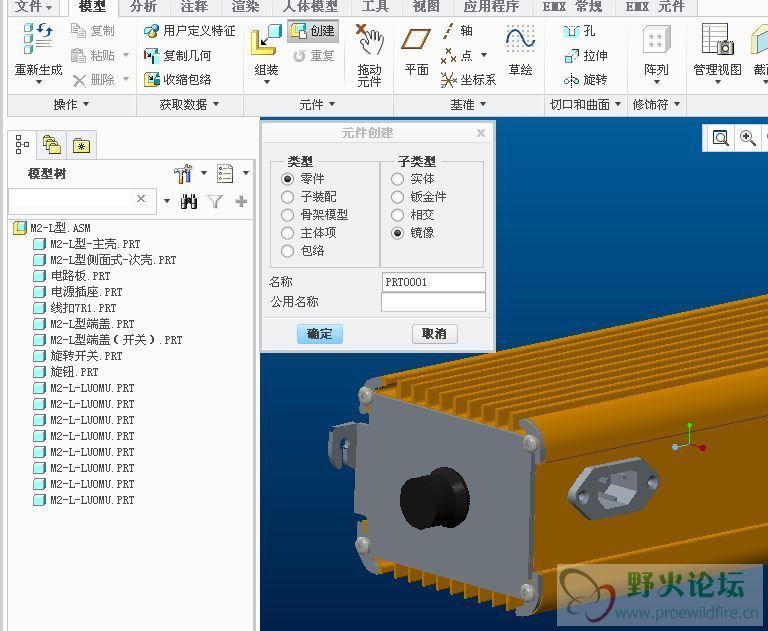
Task: Click the 创建 create component button
Action: 312,31
